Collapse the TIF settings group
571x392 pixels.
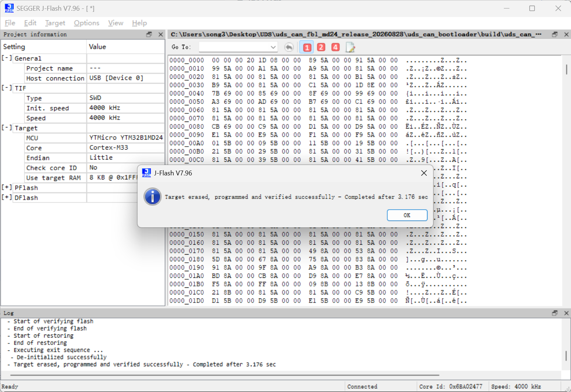pyautogui.click(x=7, y=88)
